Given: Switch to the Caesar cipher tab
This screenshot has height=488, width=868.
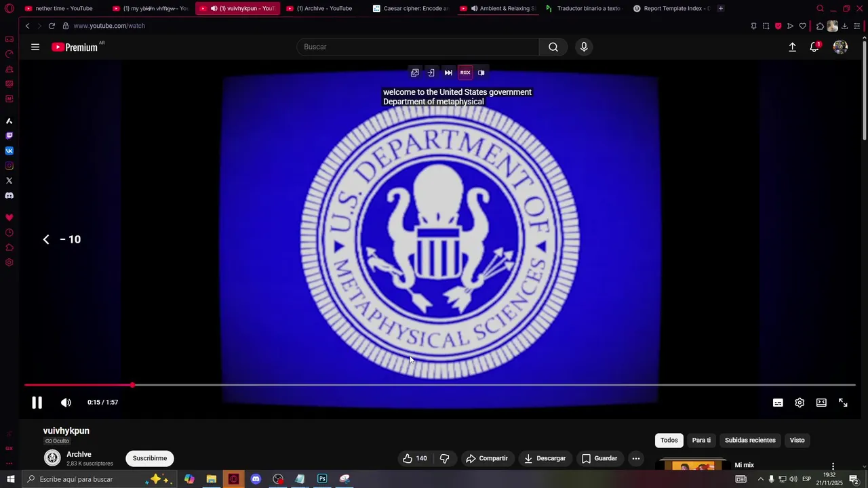Looking at the screenshot, I should click(x=411, y=9).
